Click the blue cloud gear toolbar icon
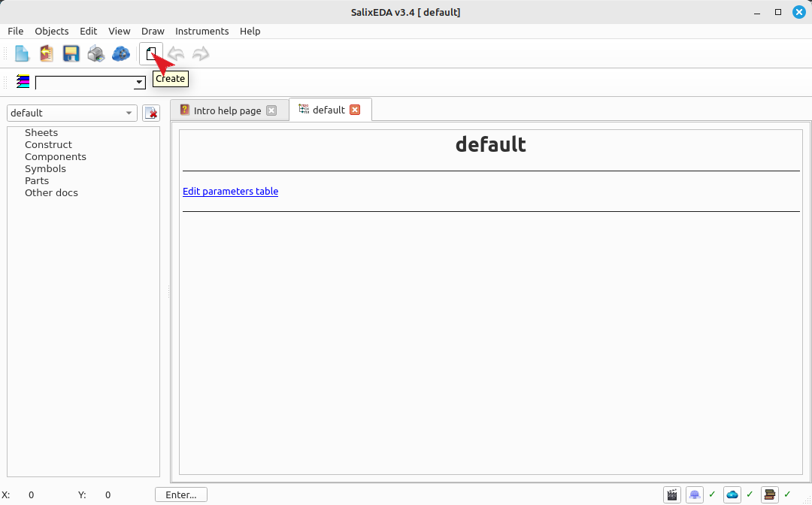The image size is (812, 505). tap(120, 54)
